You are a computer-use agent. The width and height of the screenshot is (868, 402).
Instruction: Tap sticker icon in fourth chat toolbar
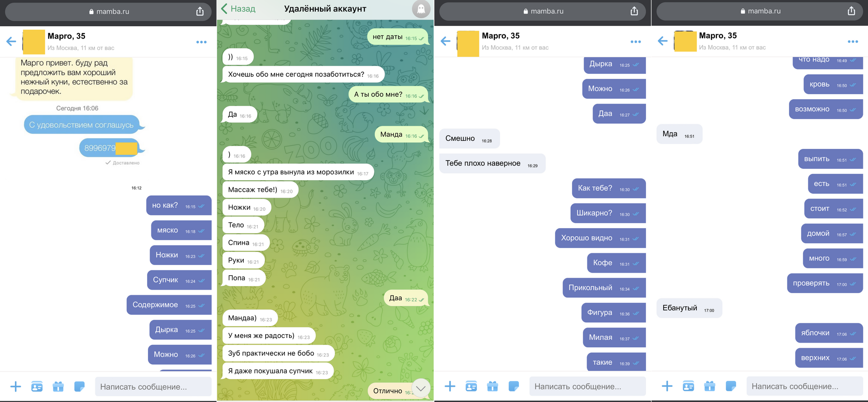(x=731, y=386)
